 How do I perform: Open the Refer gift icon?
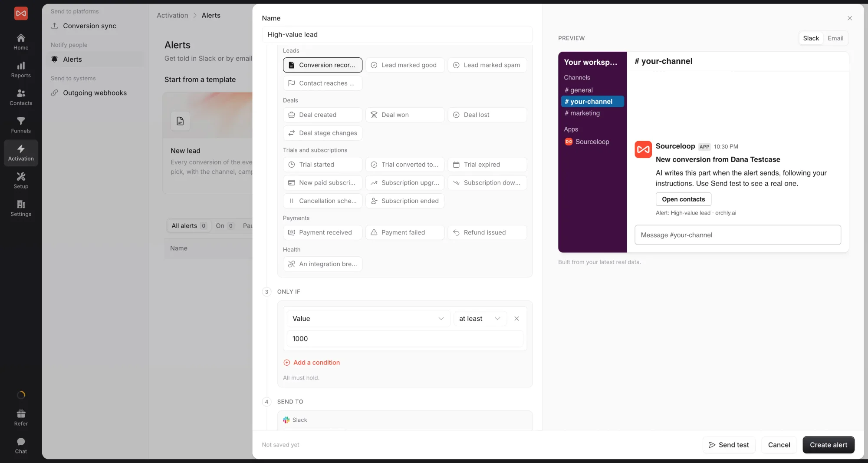(x=21, y=418)
